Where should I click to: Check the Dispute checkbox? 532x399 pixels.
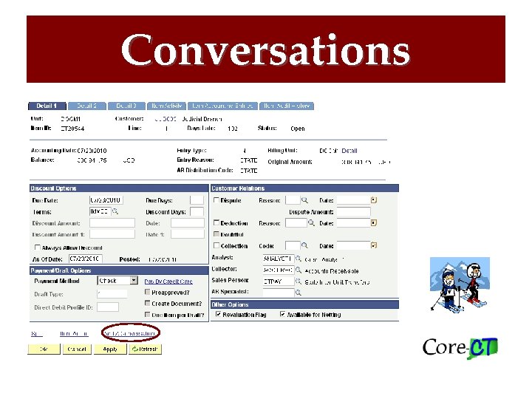coord(216,200)
